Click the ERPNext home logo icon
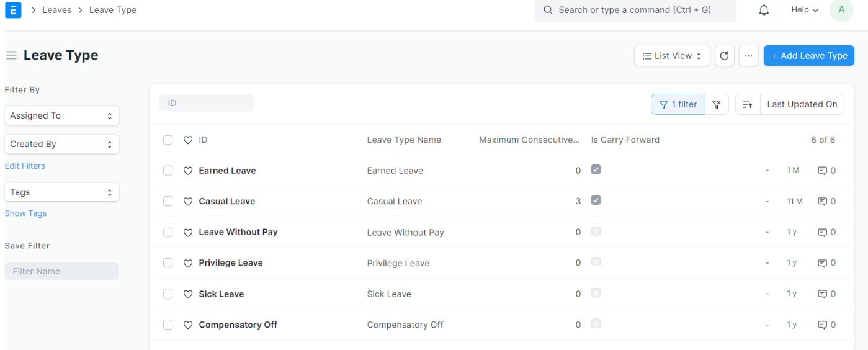 point(13,10)
